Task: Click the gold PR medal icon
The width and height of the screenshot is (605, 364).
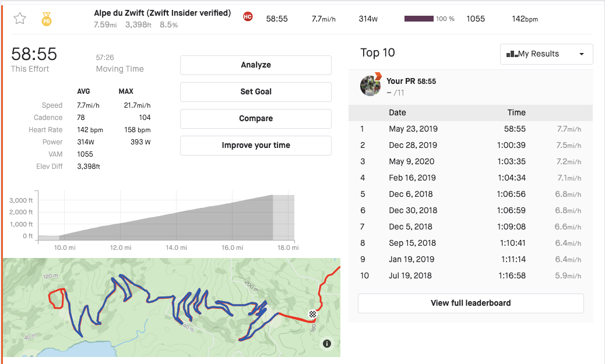Action: (47, 19)
